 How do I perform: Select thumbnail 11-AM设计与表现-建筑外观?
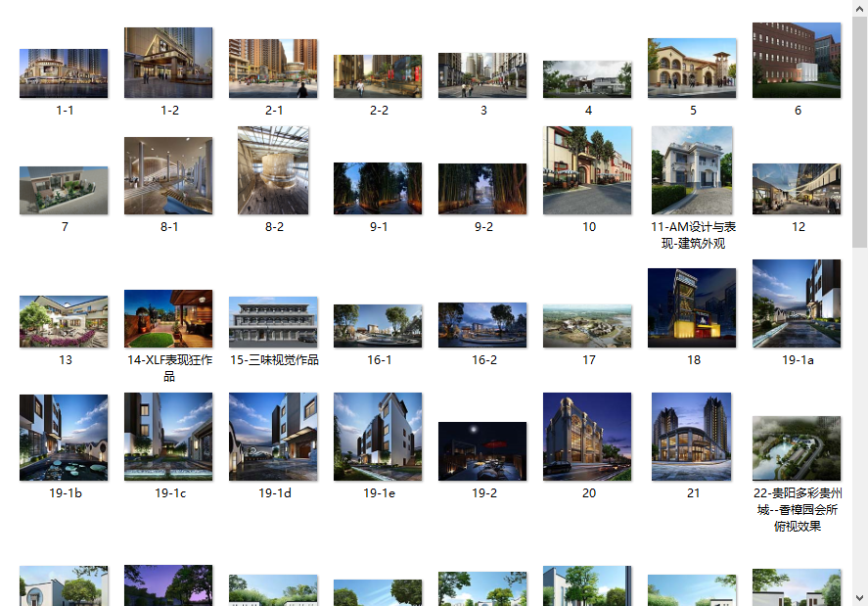692,170
